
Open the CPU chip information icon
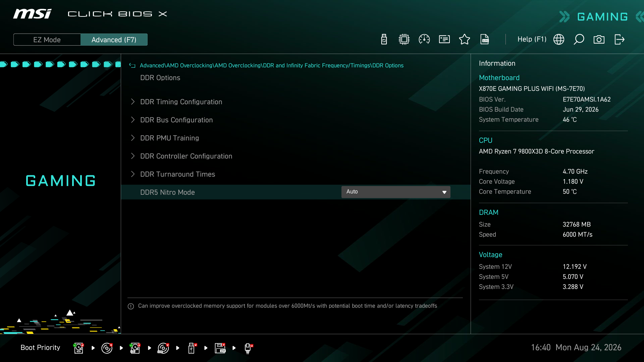[404, 40]
